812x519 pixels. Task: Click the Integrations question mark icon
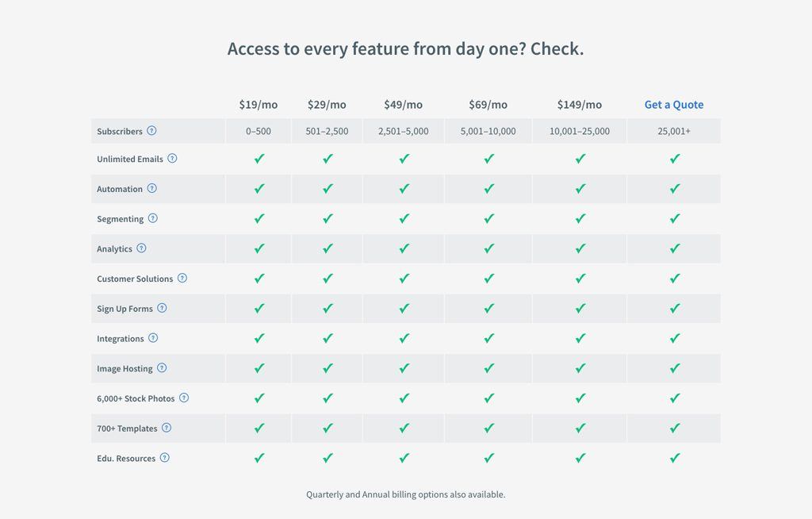click(153, 338)
